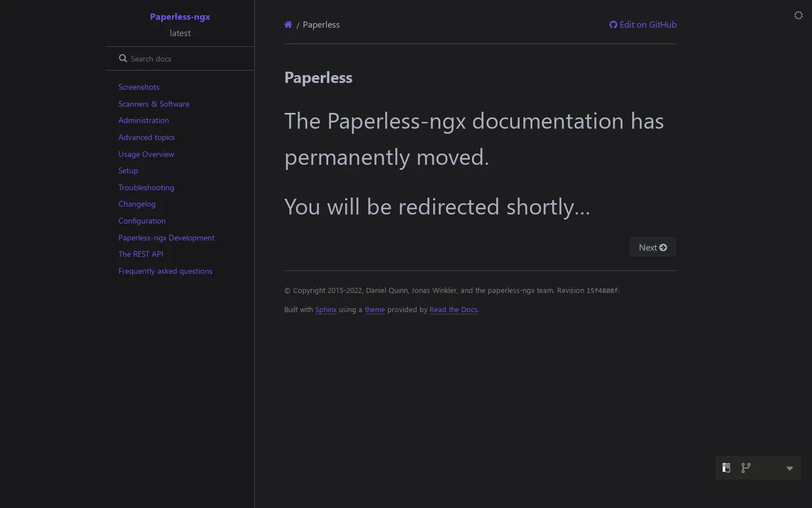The height and width of the screenshot is (508, 812).
Task: Select Usage Overview in sidebar
Action: (146, 154)
